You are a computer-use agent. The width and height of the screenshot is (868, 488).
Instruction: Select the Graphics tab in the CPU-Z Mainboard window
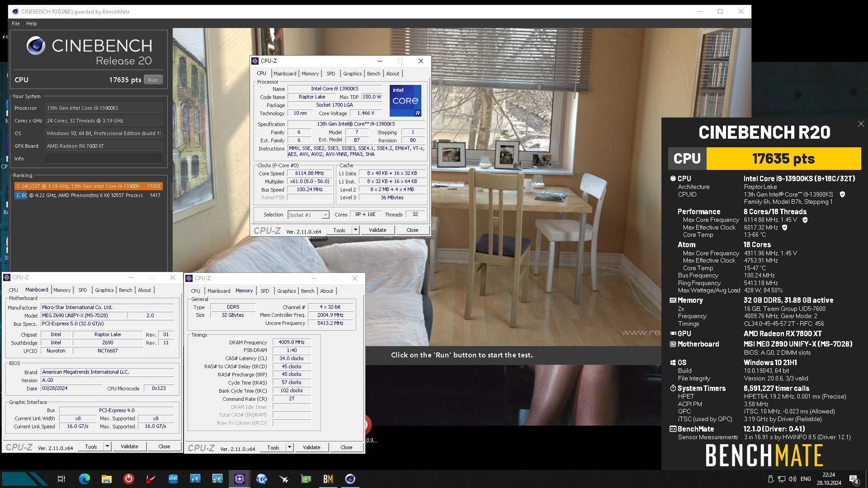(104, 290)
